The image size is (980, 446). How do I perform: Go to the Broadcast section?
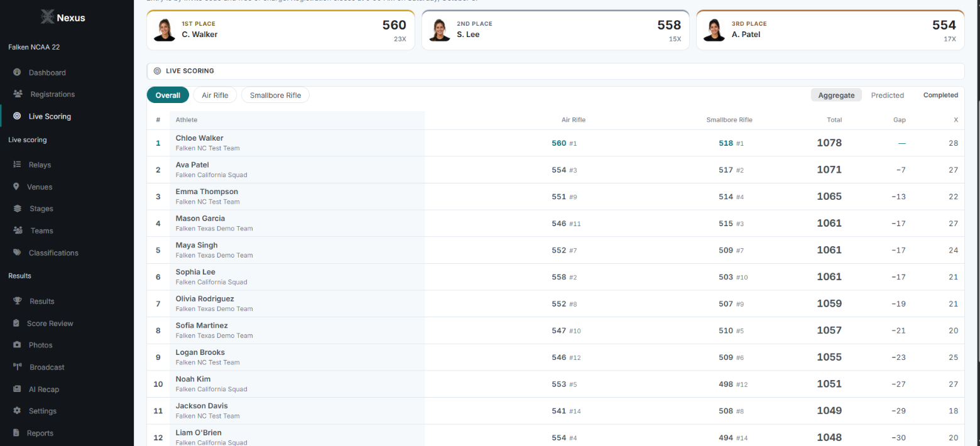click(x=47, y=367)
